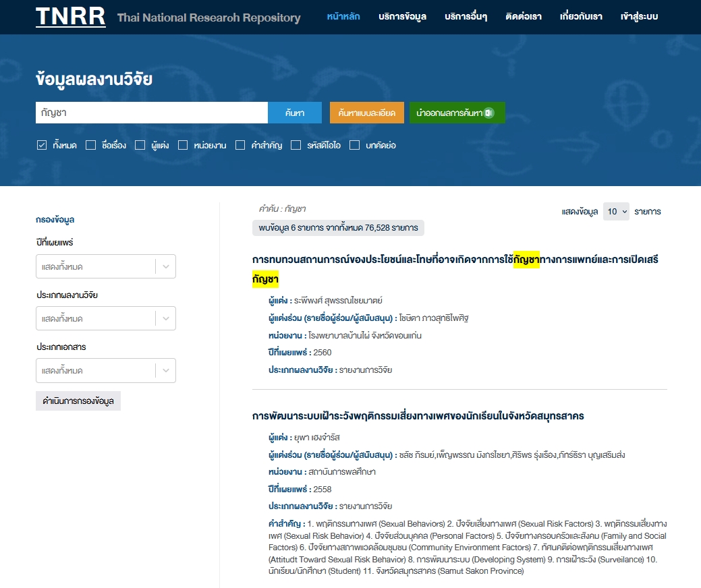The width and height of the screenshot is (701, 588).
Task: Open the results-per-page dropdown showing 10
Action: click(615, 212)
